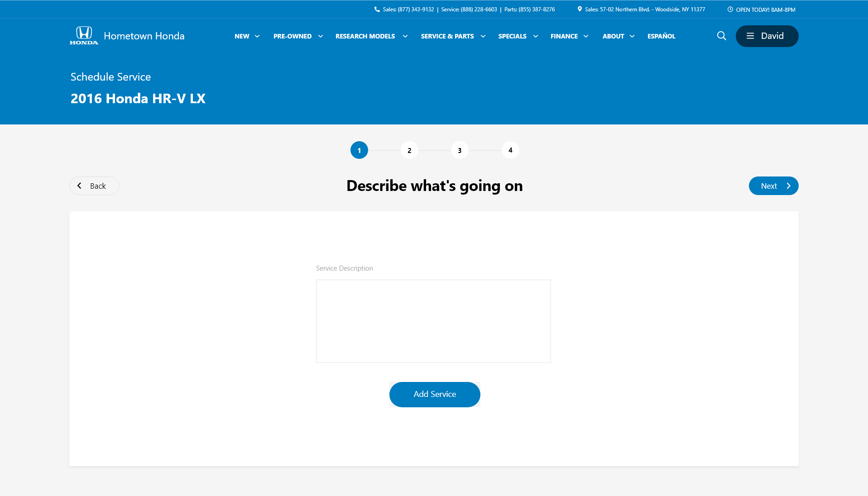Viewport: 868px width, 496px height.
Task: Expand the FINANCE dropdown chevron
Action: [586, 36]
